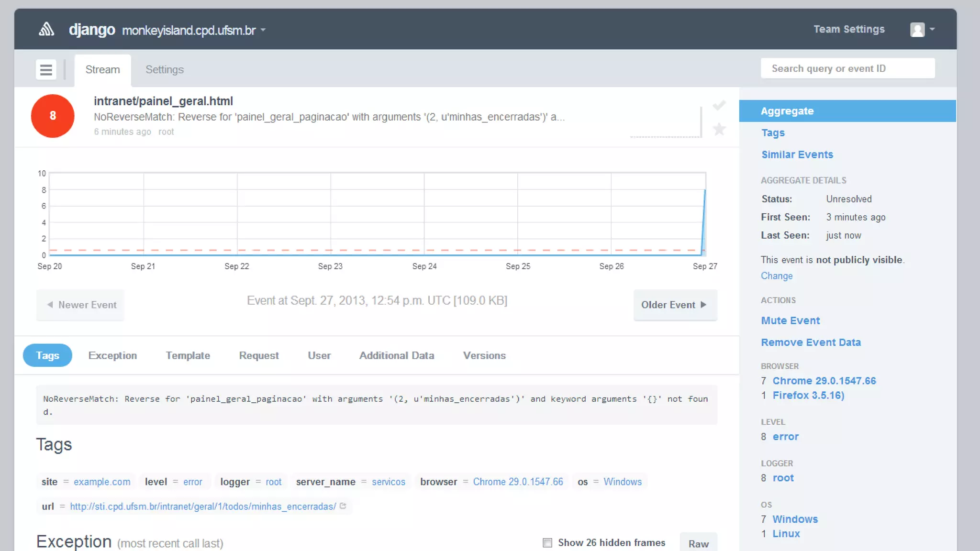Click the Mute Event link
Viewport: 980px width, 551px height.
click(790, 320)
